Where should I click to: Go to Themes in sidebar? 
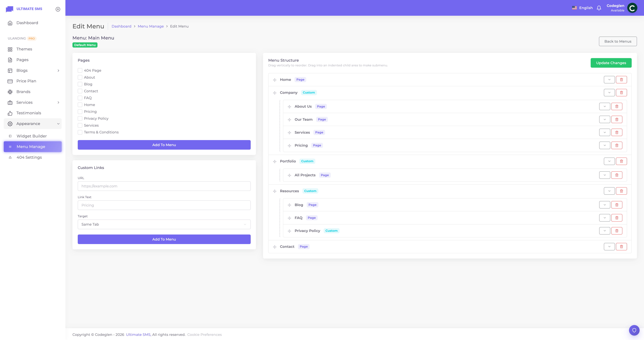[33, 49]
